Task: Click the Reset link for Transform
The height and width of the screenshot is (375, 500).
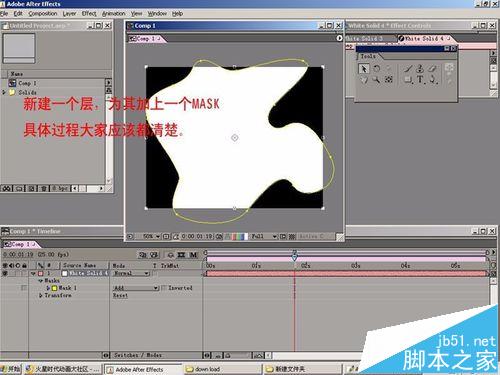Action: (x=120, y=295)
